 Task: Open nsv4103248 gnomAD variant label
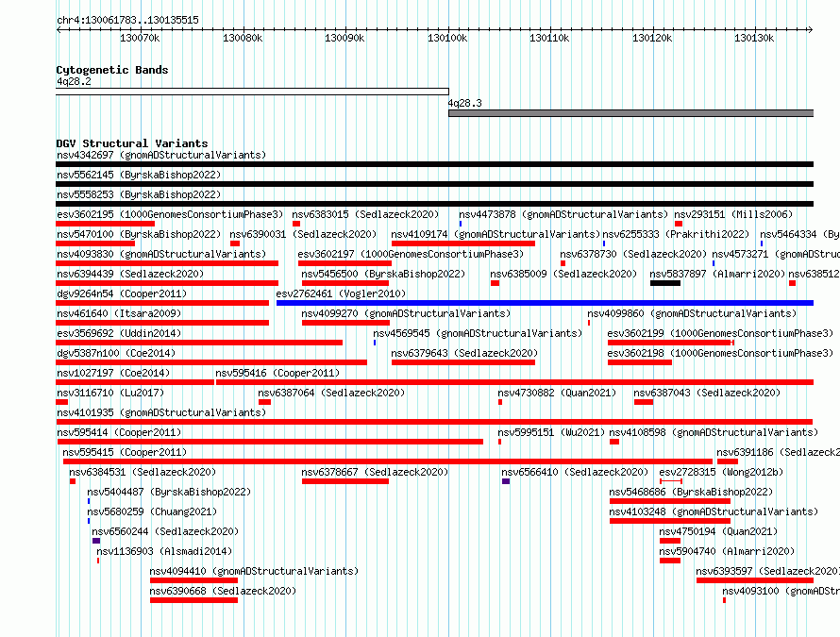click(714, 512)
